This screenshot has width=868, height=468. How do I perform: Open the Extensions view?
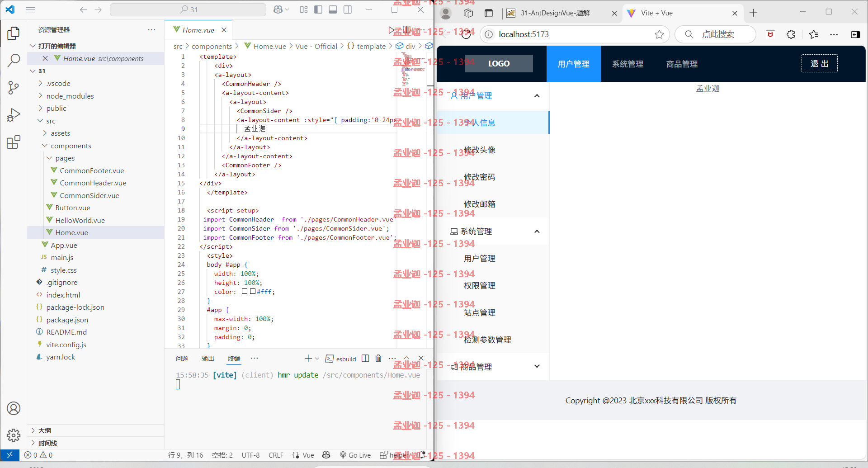click(x=14, y=142)
